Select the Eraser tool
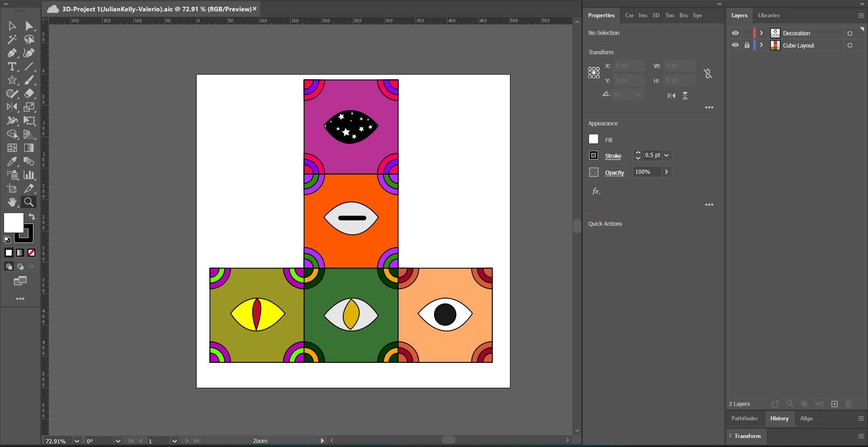868x447 pixels. 29,94
